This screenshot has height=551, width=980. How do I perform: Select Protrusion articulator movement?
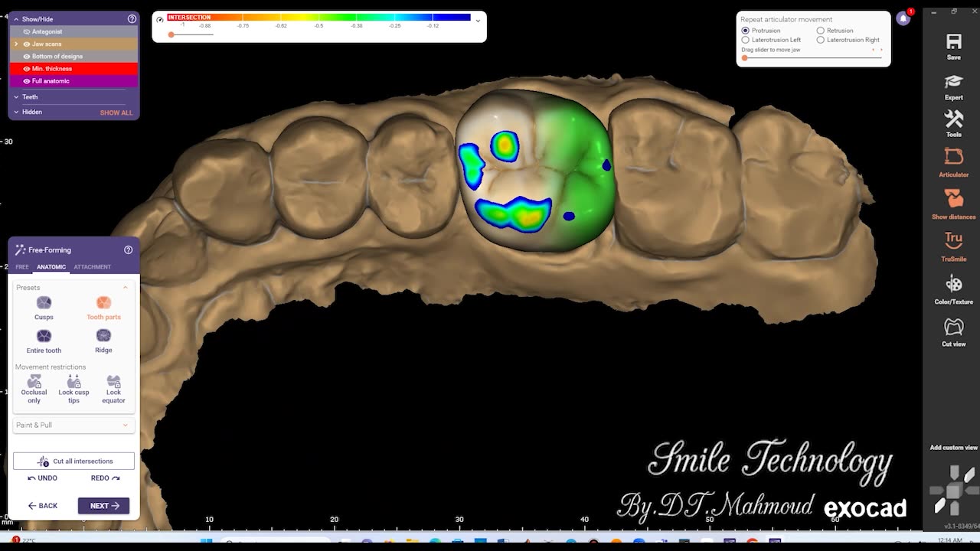(x=745, y=31)
